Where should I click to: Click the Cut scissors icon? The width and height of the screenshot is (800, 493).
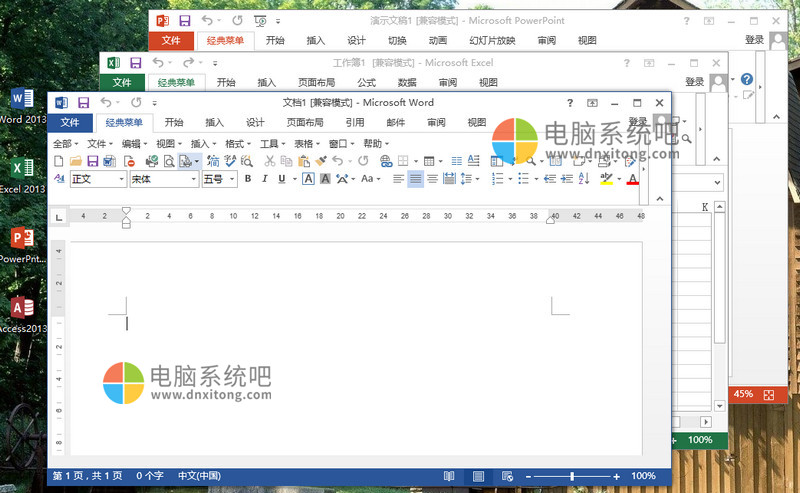[269, 161]
